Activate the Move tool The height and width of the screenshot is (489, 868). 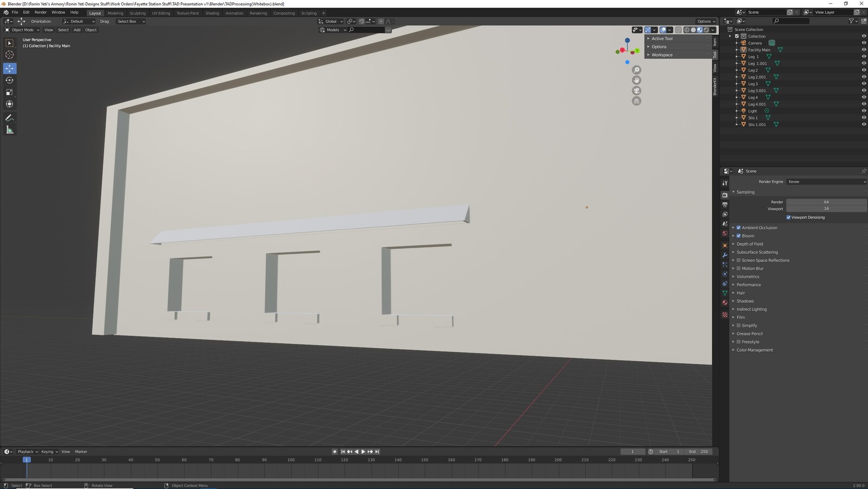[10, 68]
